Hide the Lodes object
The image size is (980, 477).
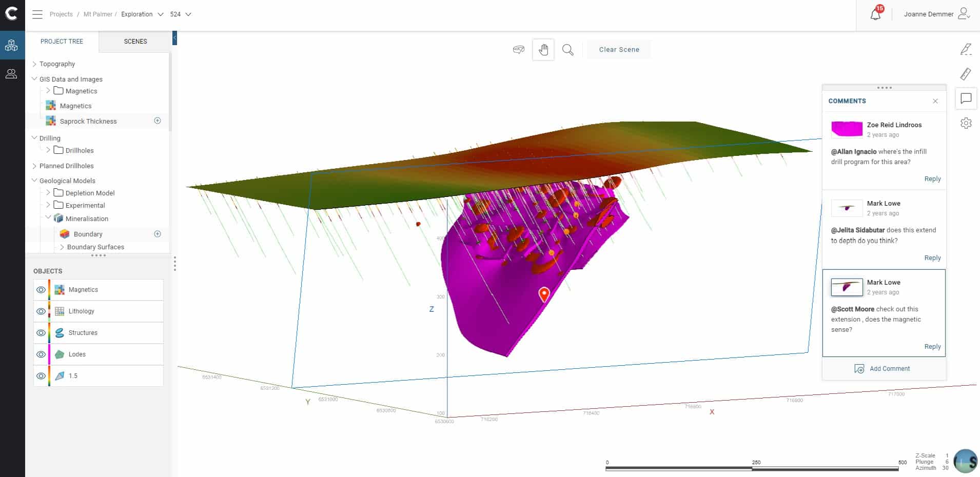pos(41,354)
